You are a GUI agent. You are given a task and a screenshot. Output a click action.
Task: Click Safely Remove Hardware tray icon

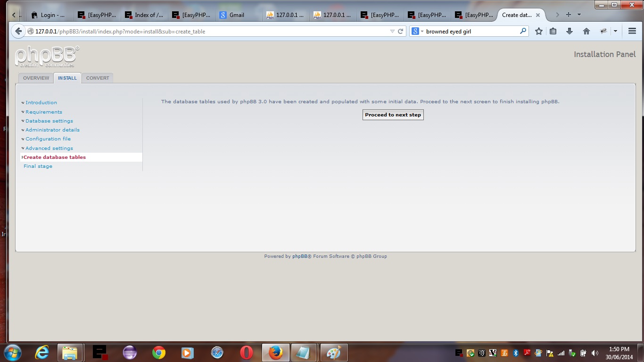point(572,353)
